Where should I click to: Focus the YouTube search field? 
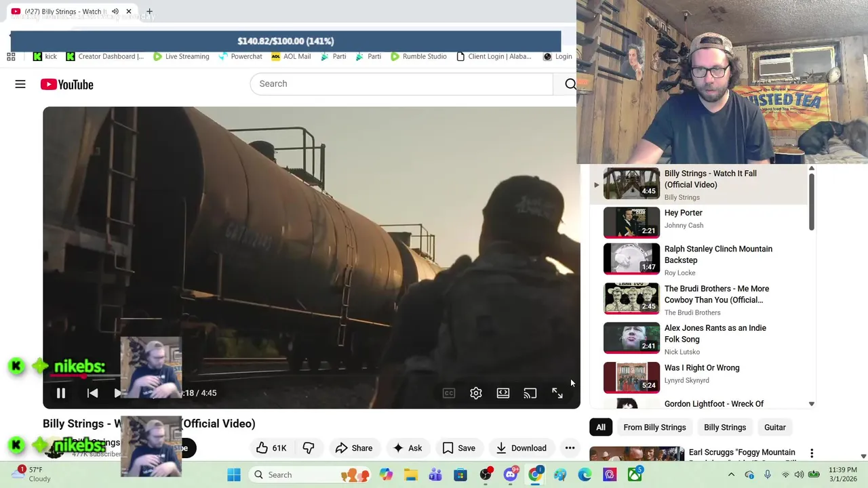[401, 84]
